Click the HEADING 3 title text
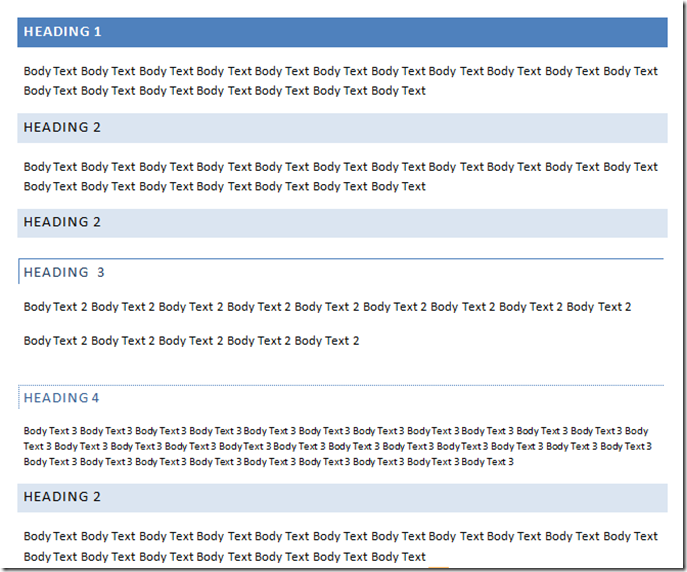Image resolution: width=687 pixels, height=572 pixels. click(x=64, y=272)
